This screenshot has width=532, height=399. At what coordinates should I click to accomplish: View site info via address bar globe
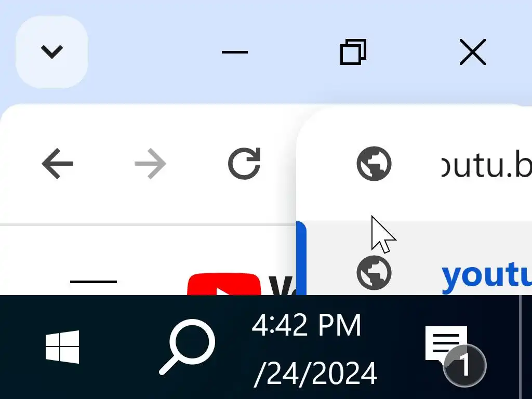click(374, 164)
